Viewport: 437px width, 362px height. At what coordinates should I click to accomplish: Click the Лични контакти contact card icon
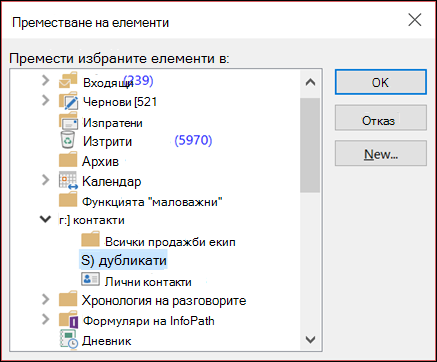(90, 279)
